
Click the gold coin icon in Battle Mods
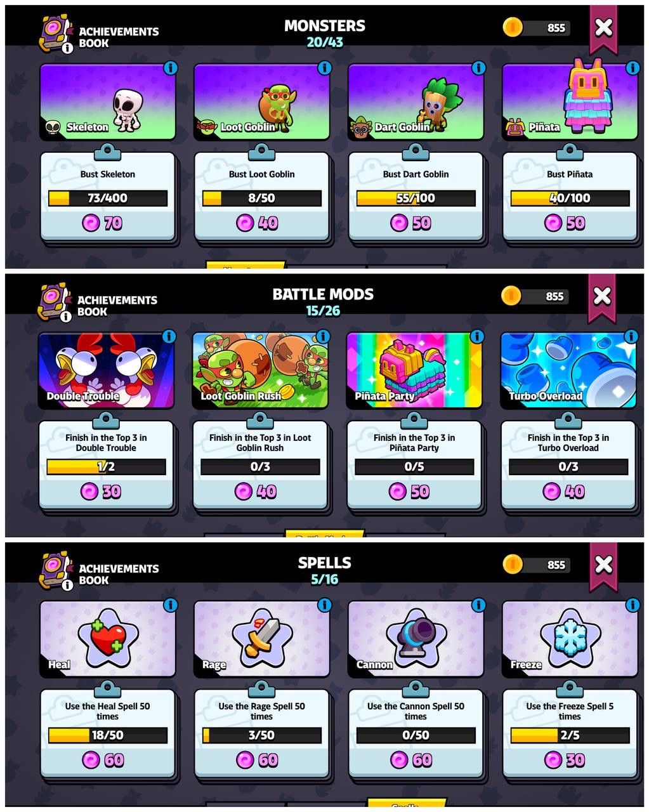[511, 296]
